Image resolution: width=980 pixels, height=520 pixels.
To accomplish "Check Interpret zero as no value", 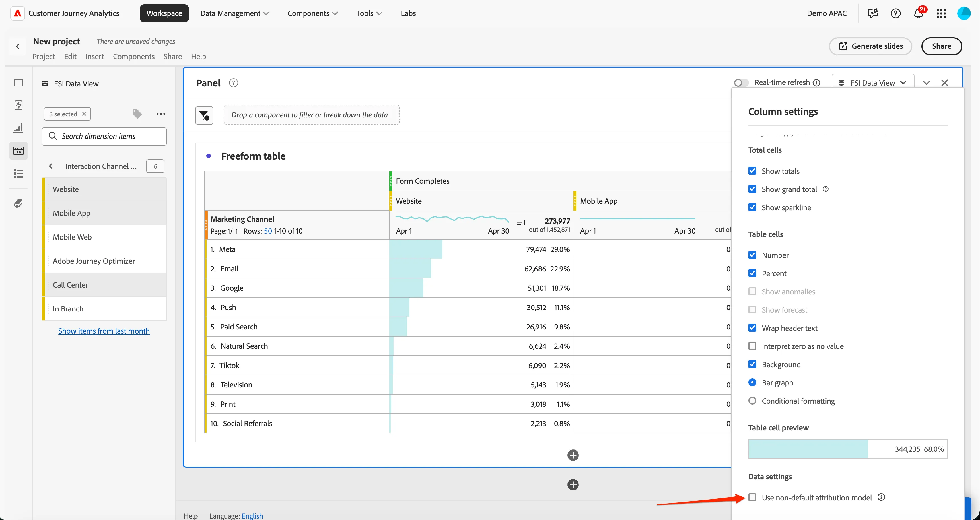I will [752, 346].
